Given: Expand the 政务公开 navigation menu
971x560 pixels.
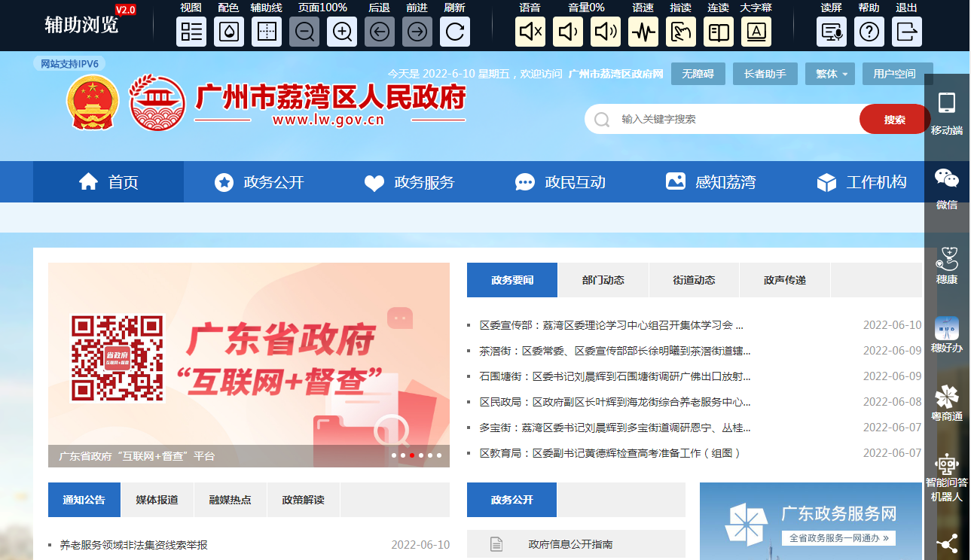Looking at the screenshot, I should pyautogui.click(x=259, y=182).
